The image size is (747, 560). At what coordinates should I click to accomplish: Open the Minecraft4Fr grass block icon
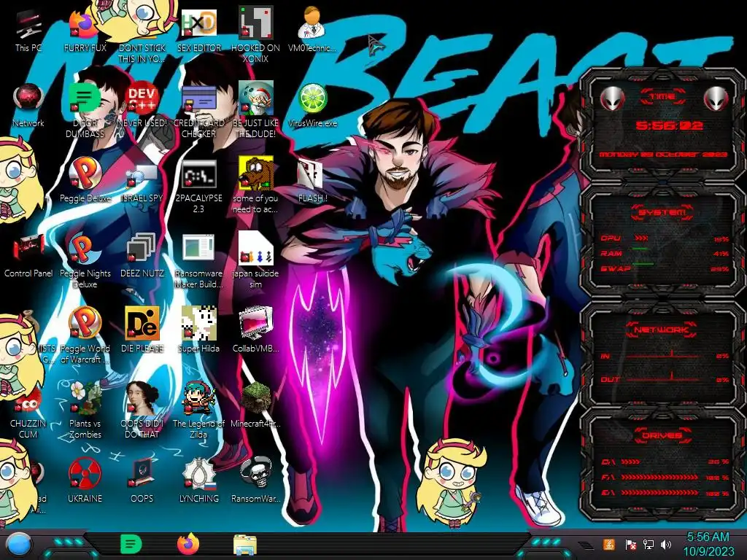[x=255, y=405]
